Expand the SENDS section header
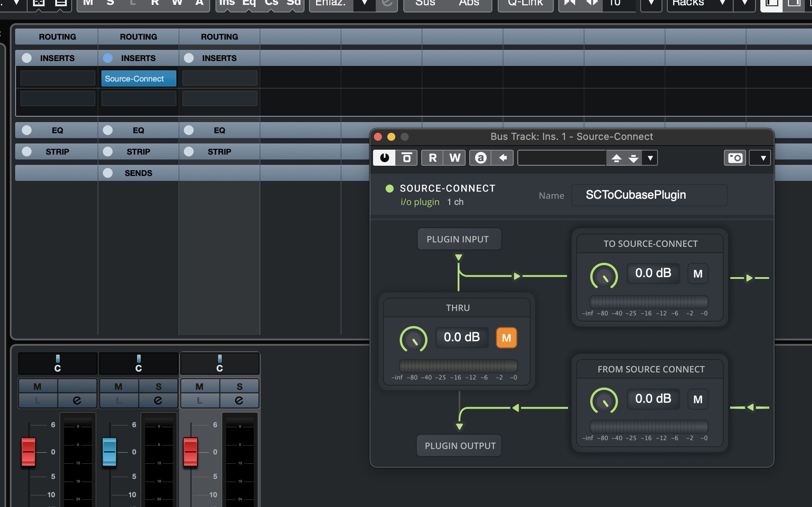The image size is (812, 507). (138, 173)
